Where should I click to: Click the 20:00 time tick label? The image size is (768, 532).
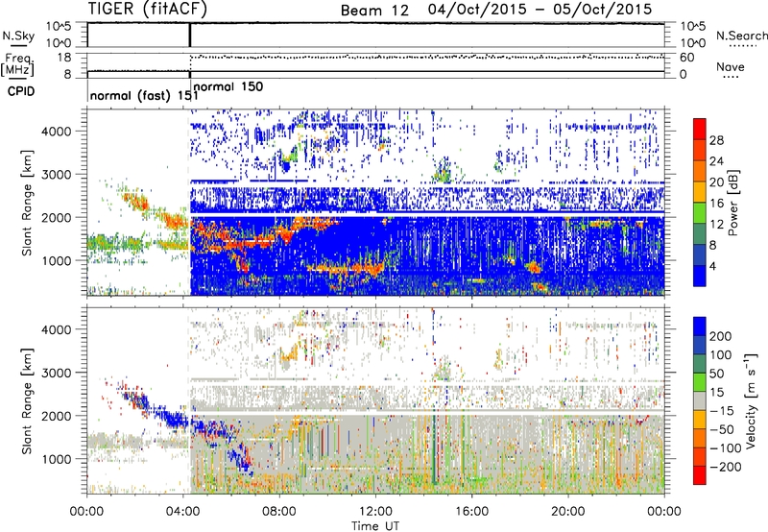pos(567,512)
